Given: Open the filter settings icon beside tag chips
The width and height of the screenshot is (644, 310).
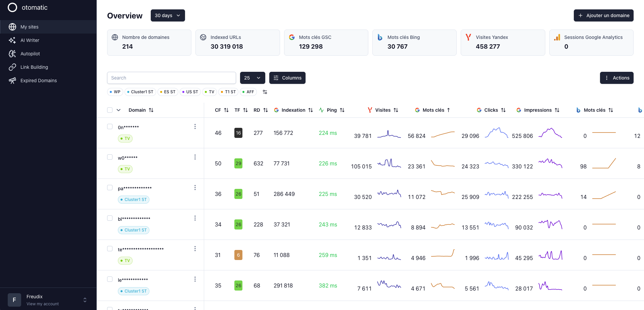Looking at the screenshot, I should [x=265, y=92].
